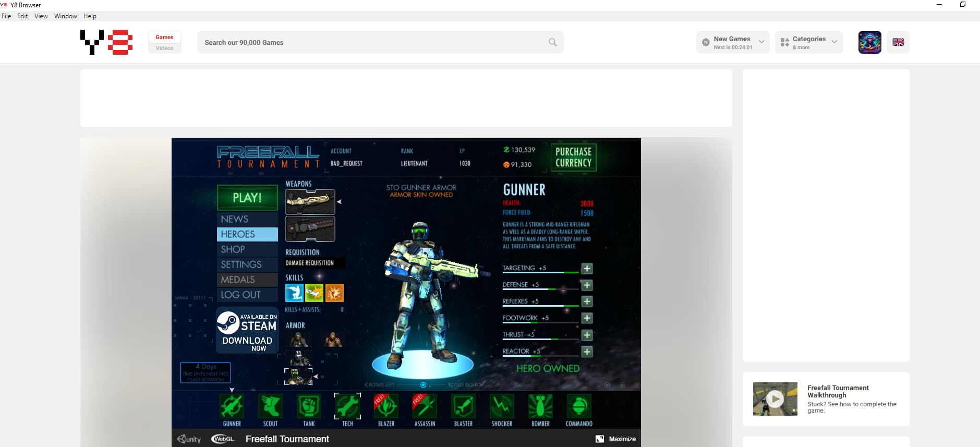Click the Purchase Currency button
The image size is (980, 447).
(x=573, y=157)
